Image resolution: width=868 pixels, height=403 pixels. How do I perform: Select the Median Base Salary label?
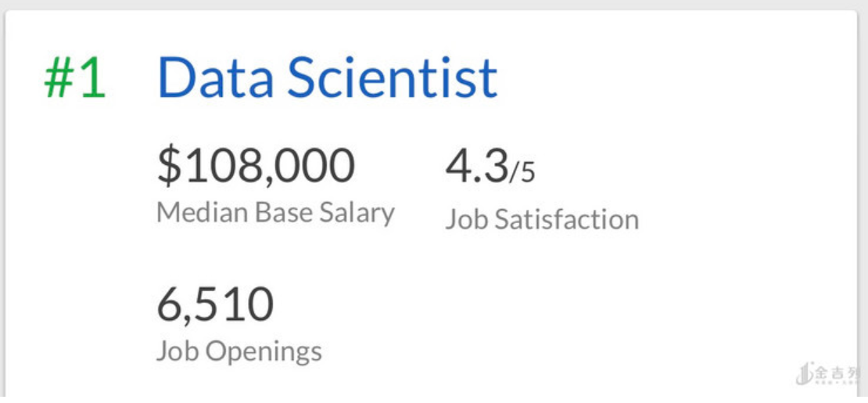coord(275,212)
